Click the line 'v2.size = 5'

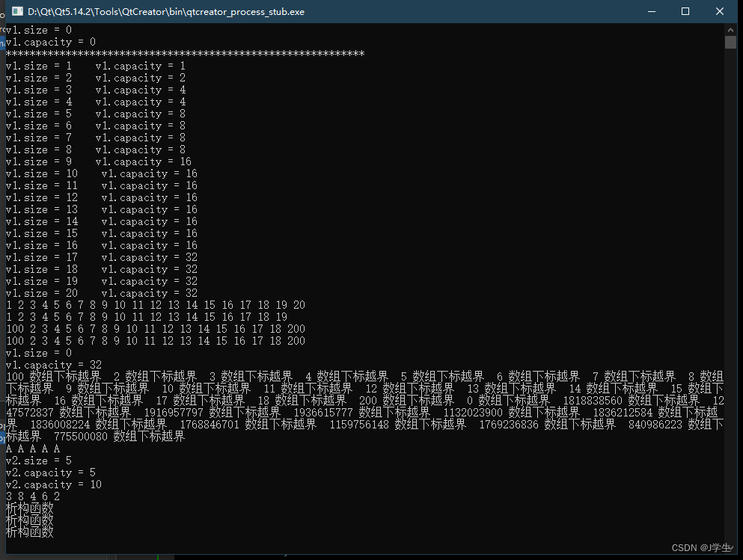click(x=39, y=461)
